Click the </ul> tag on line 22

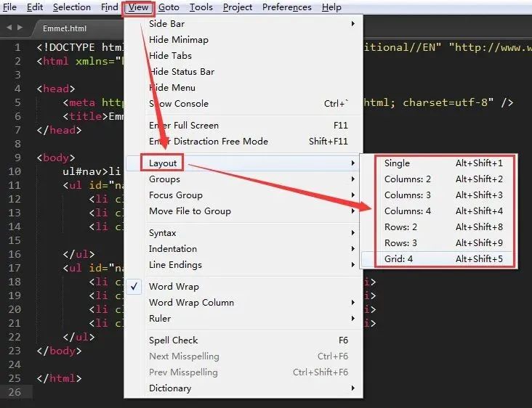[x=78, y=337]
